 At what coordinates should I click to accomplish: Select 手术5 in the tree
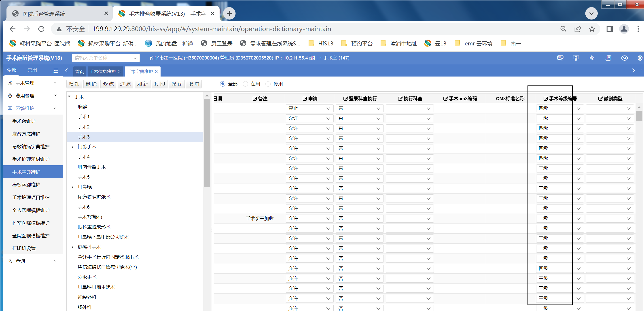83,177
